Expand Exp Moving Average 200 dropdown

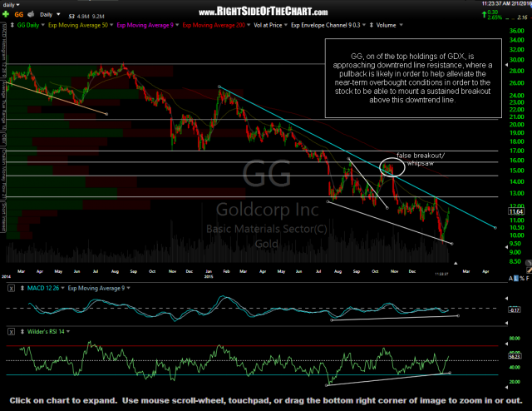point(249,25)
